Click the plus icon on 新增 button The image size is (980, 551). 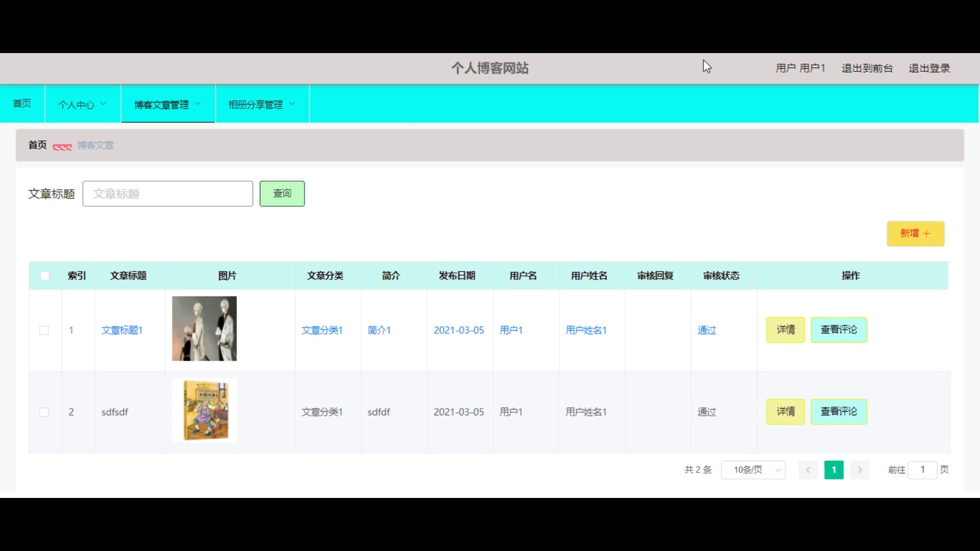(927, 234)
